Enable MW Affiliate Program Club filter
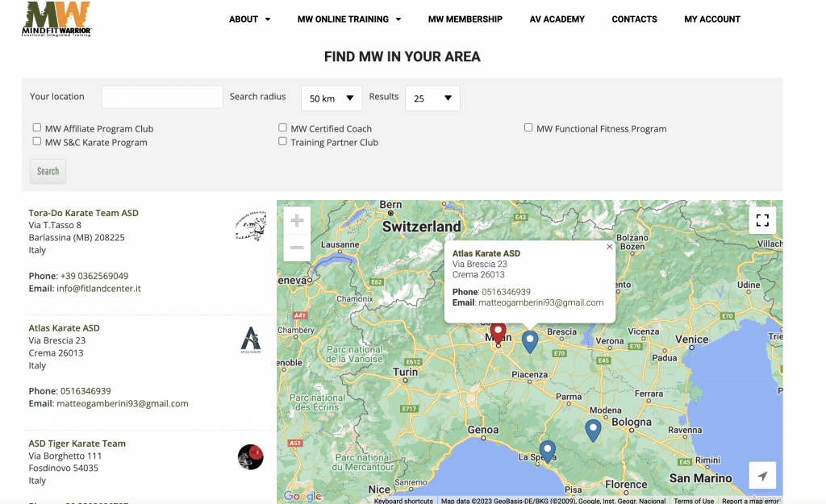Viewport: 826px width, 504px height. click(x=37, y=127)
